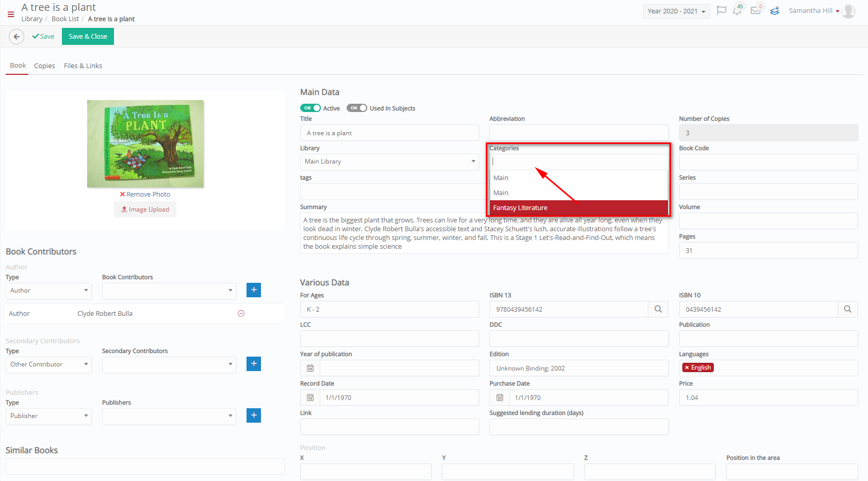This screenshot has height=481, width=868.
Task: Click the Edition input field
Action: 579,368
